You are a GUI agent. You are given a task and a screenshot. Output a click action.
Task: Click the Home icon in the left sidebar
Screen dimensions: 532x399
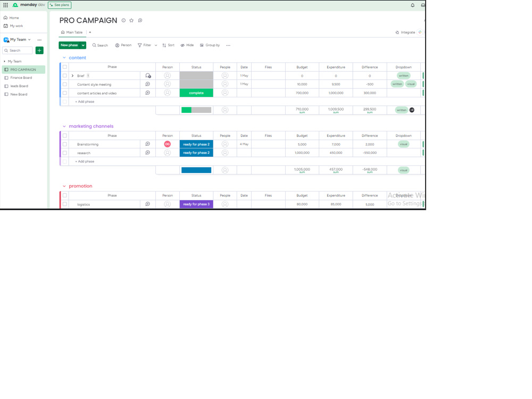point(6,17)
